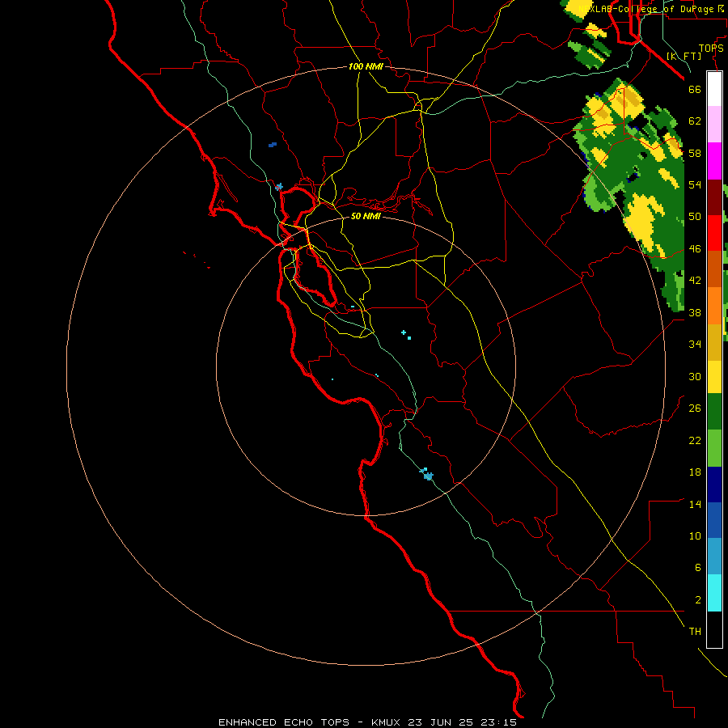
Task: Click the KMUX station identifier in caption
Action: pyautogui.click(x=387, y=722)
